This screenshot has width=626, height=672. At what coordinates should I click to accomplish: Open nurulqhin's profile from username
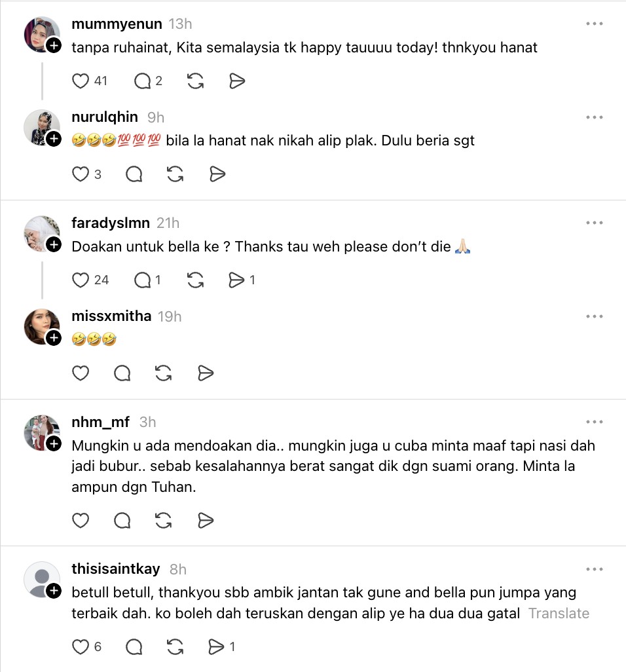click(105, 117)
